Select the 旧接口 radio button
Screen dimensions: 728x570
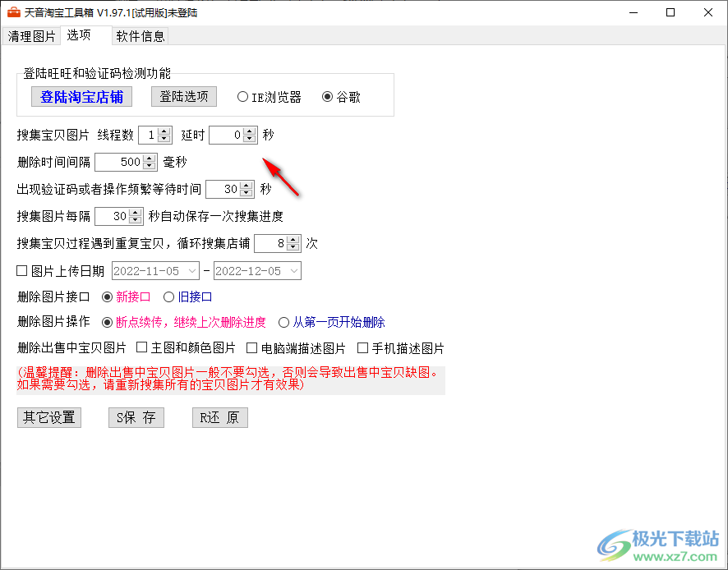click(x=168, y=297)
